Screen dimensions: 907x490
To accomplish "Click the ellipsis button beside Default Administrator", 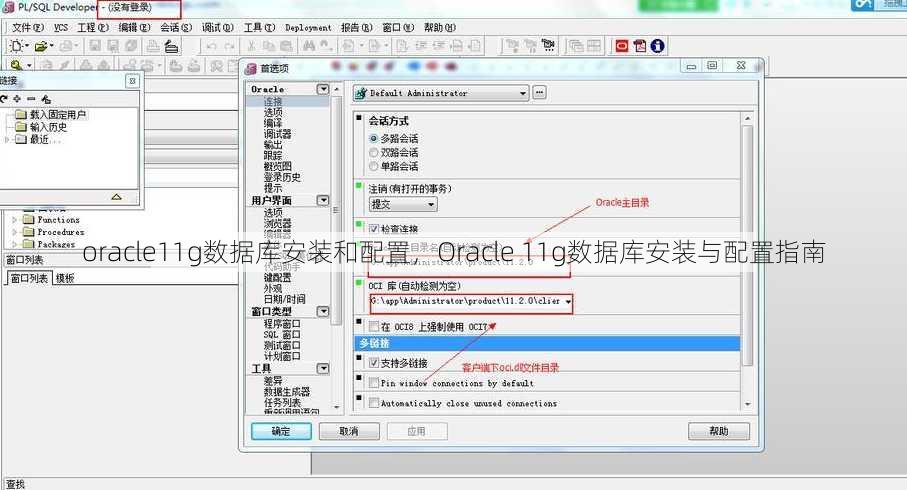I will pyautogui.click(x=539, y=93).
